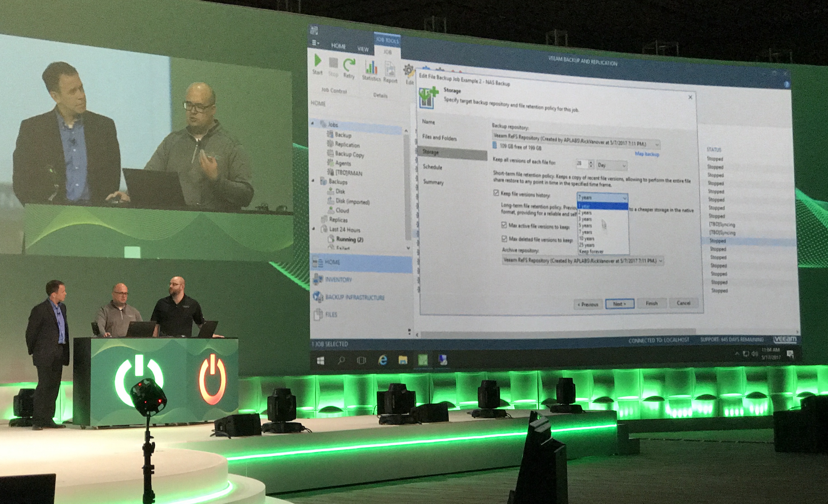Click the Replicas tree icon
The width and height of the screenshot is (828, 504).
[324, 220]
